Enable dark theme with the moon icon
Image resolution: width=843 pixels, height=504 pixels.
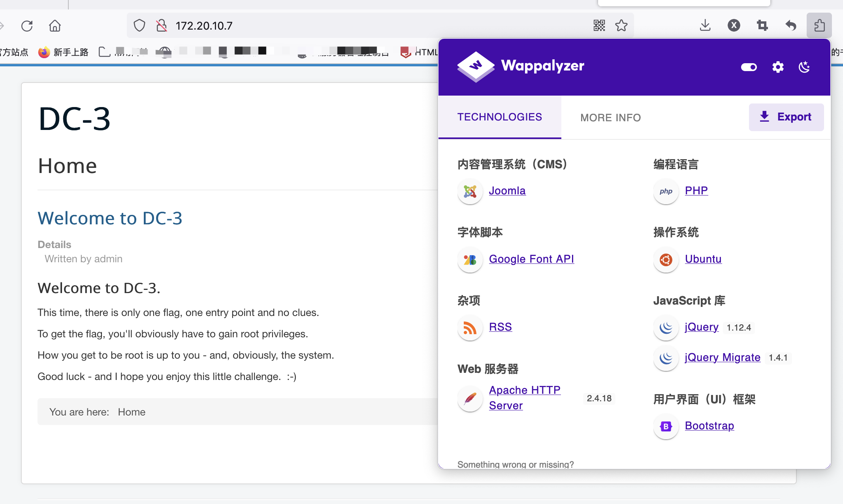(x=804, y=67)
